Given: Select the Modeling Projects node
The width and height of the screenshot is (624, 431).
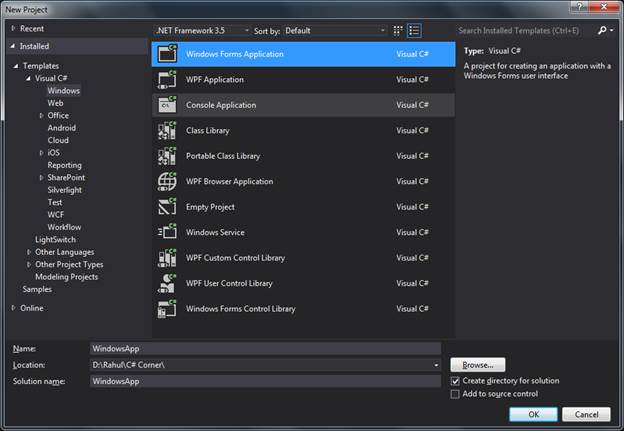Looking at the screenshot, I should coord(66,277).
